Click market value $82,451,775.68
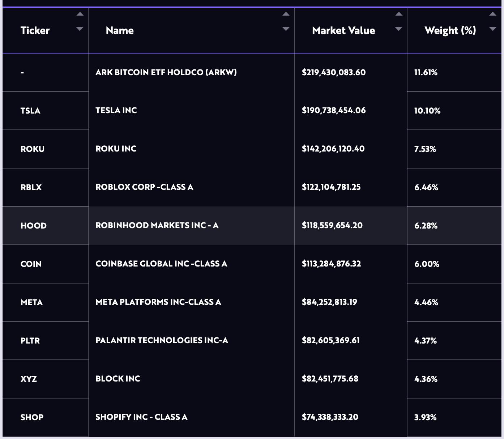This screenshot has width=504, height=439. pos(330,379)
